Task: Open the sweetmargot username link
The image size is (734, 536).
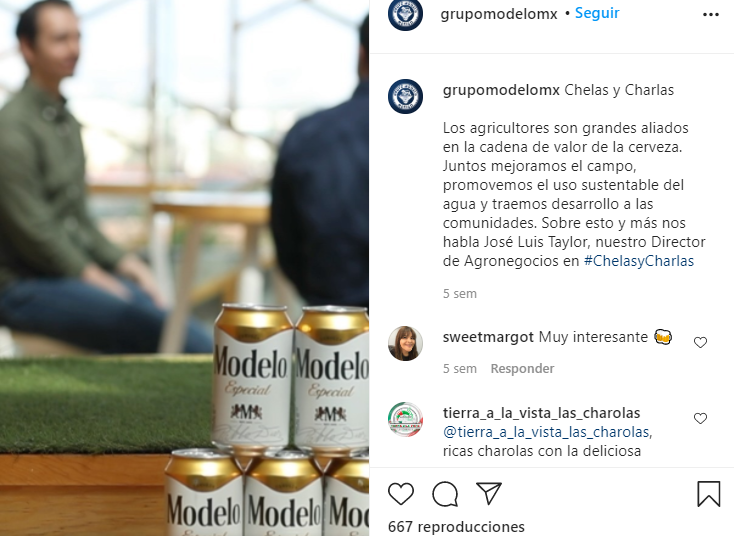Action: click(x=488, y=337)
